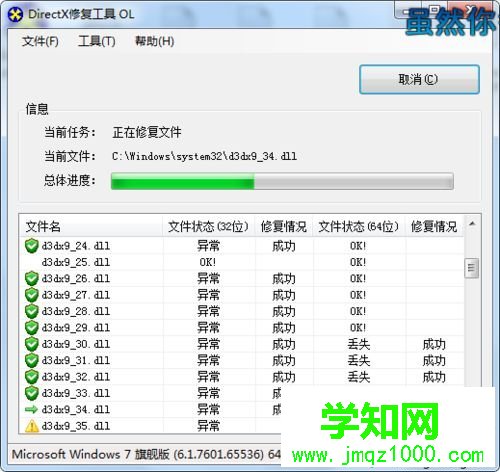Select the d3dx9_34.dll file name in list
This screenshot has height=472, width=500.
[76, 409]
